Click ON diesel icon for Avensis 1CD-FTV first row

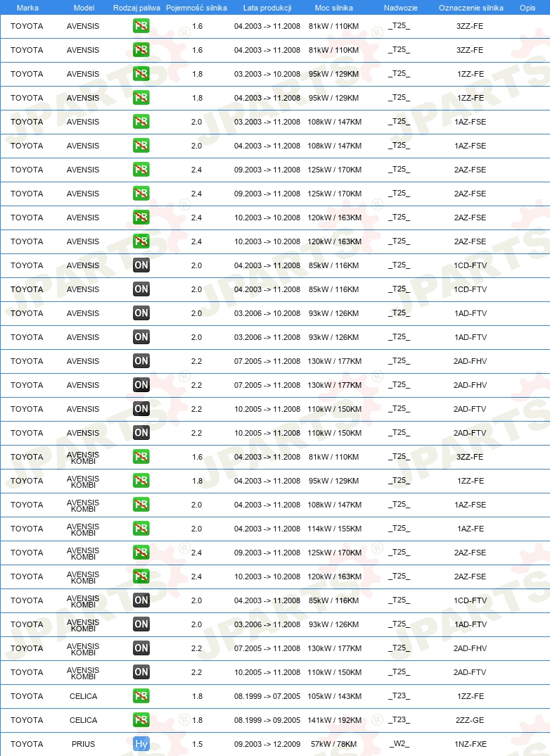click(x=141, y=265)
